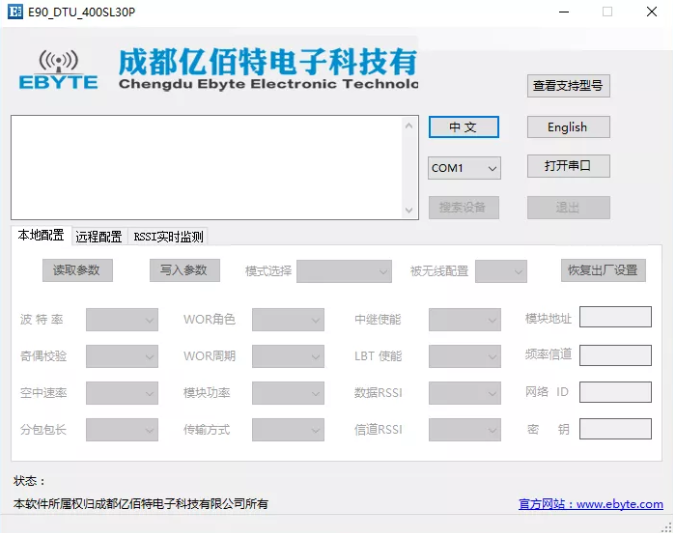The width and height of the screenshot is (673, 533).
Task: Expand the WOR周期 dropdown
Action: click(x=288, y=356)
